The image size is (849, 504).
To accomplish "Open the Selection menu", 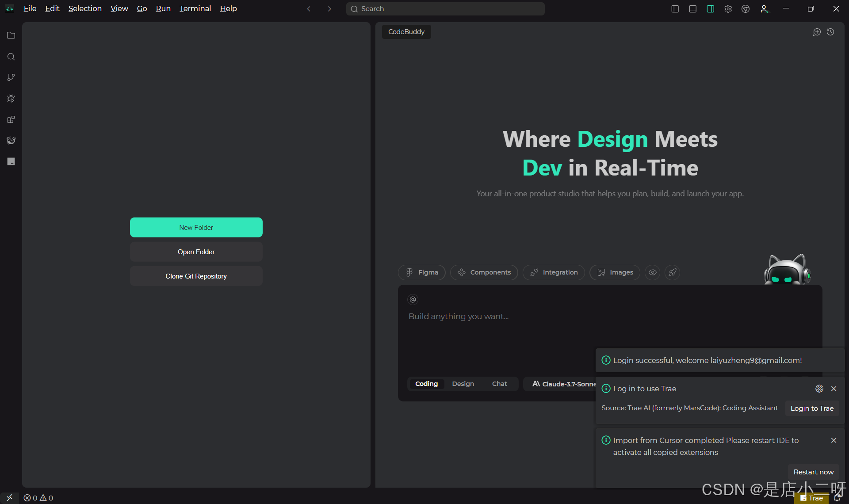I will tap(85, 8).
